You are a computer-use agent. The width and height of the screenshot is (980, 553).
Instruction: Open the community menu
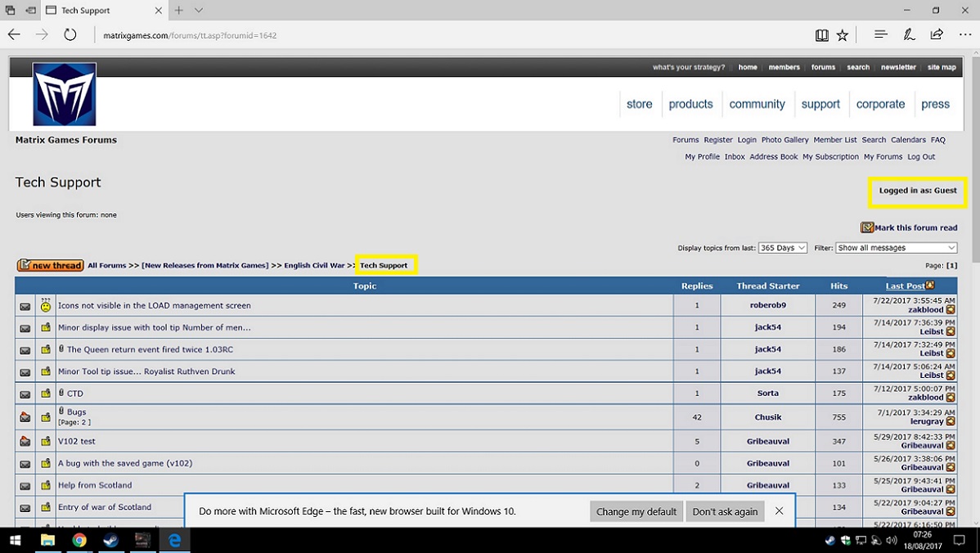[757, 105]
